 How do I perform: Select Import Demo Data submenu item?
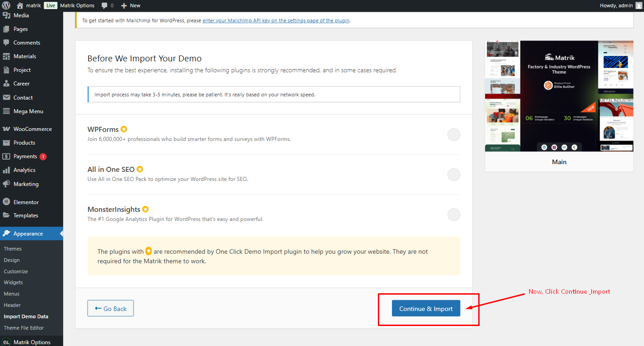[26, 316]
